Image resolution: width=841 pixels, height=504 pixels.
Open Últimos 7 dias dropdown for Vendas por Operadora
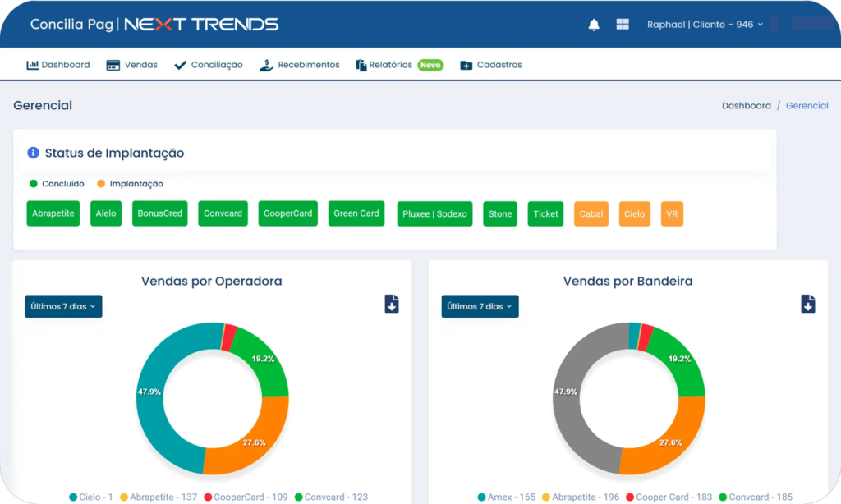pos(63,306)
